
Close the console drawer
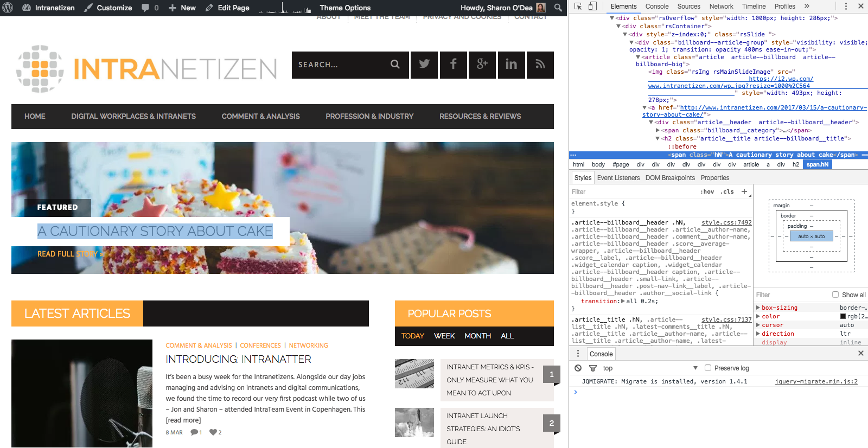pos(861,354)
